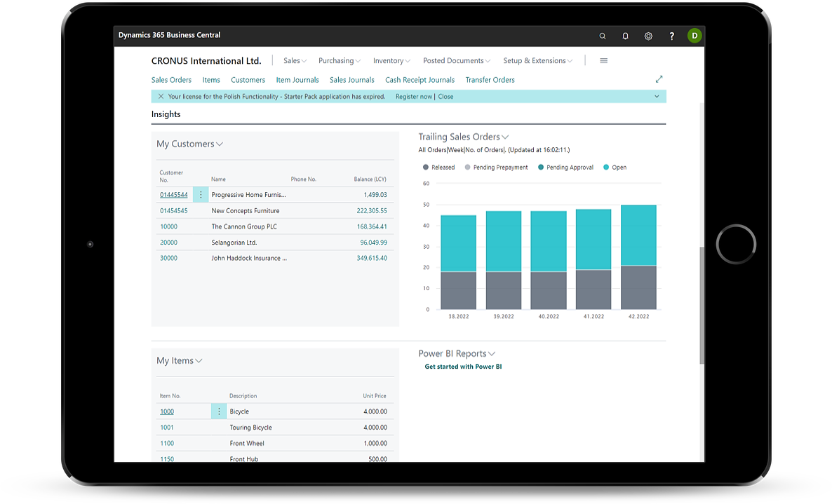This screenshot has width=832, height=504.
Task: Toggle the Open legend marker
Action: [x=606, y=167]
